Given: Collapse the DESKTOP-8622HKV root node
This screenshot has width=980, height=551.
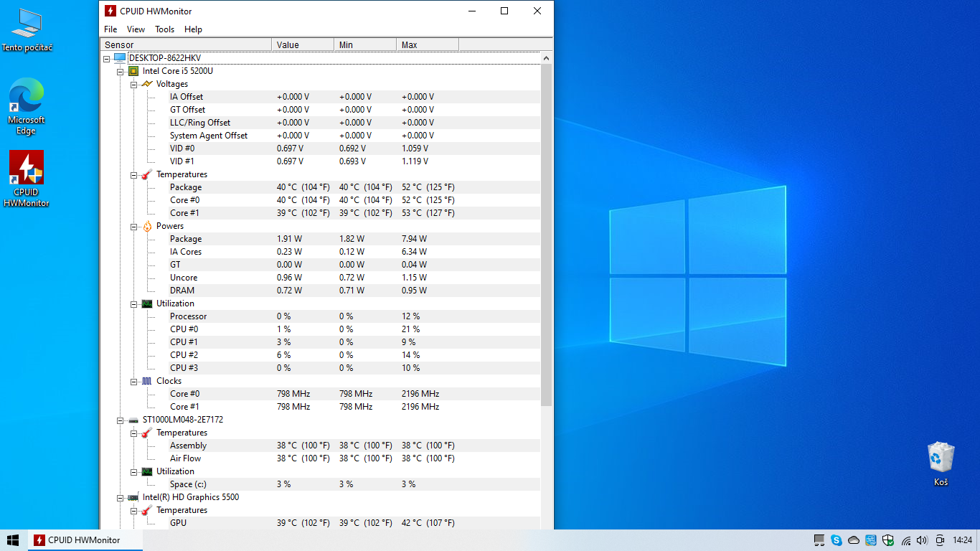Looking at the screenshot, I should pyautogui.click(x=107, y=58).
